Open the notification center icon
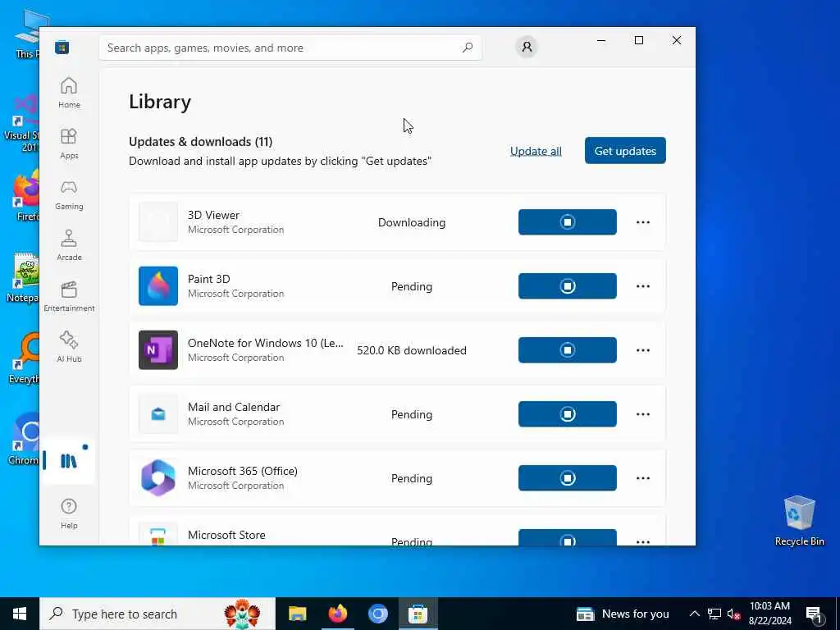 (x=814, y=614)
